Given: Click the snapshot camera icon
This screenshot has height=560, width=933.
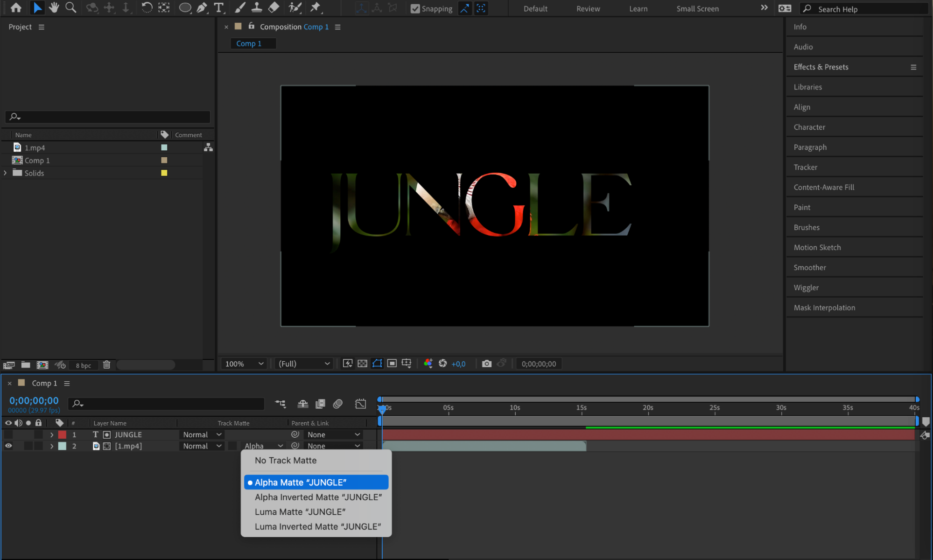Looking at the screenshot, I should tap(486, 364).
